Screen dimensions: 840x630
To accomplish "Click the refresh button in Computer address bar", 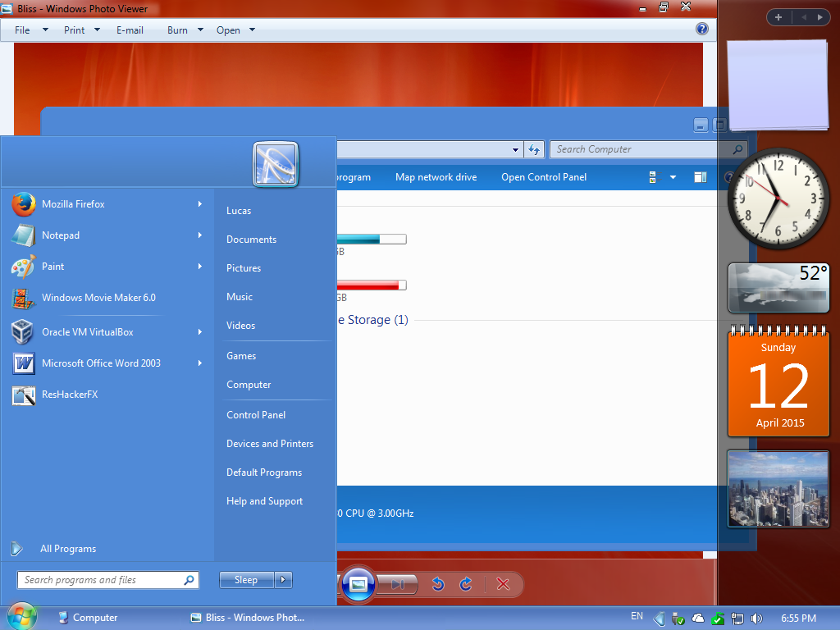I will (x=534, y=149).
